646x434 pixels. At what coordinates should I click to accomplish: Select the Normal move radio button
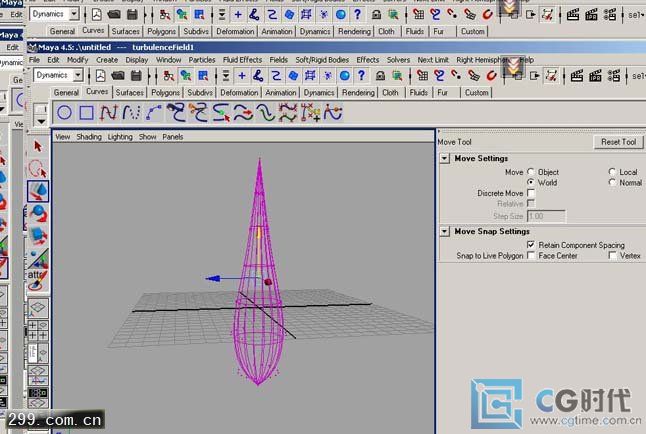(x=612, y=182)
